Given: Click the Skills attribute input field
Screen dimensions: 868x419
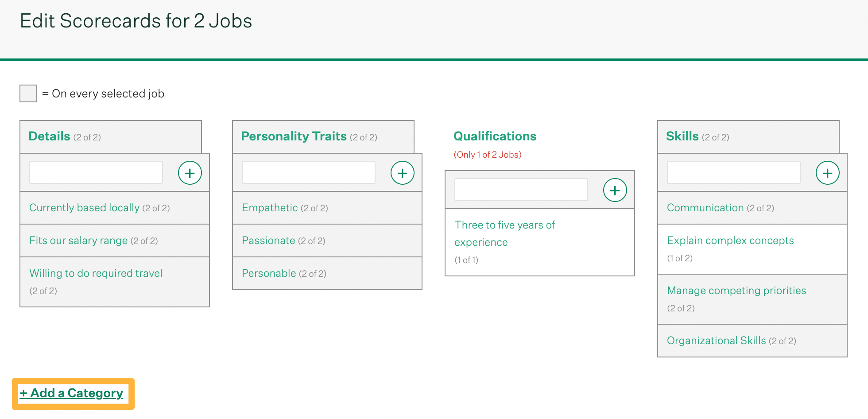Looking at the screenshot, I should pyautogui.click(x=734, y=172).
